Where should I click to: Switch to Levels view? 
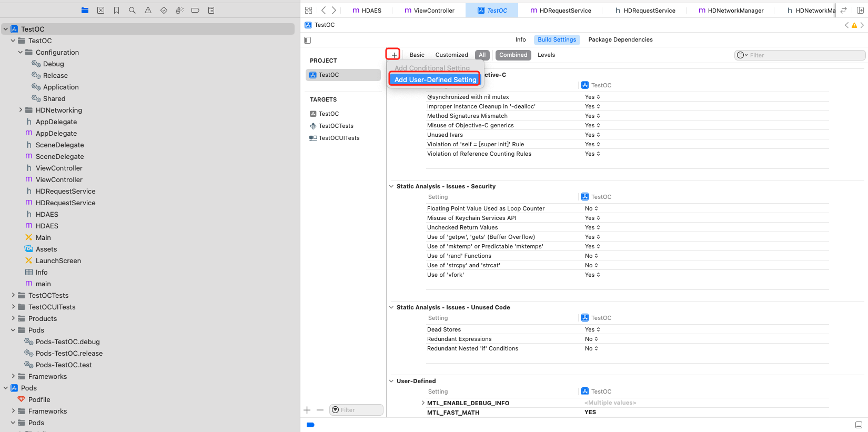coord(546,55)
